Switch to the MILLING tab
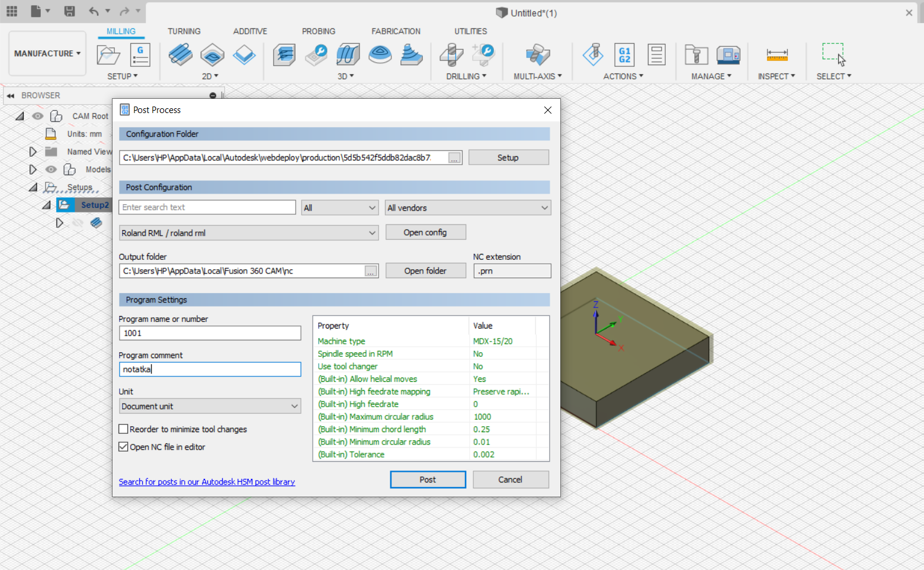Screen dimensions: 924x570 (x=121, y=31)
